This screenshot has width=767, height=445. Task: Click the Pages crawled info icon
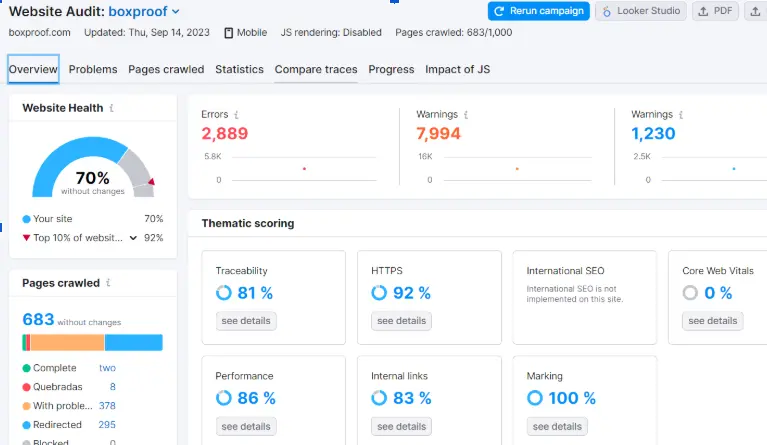pyautogui.click(x=108, y=283)
